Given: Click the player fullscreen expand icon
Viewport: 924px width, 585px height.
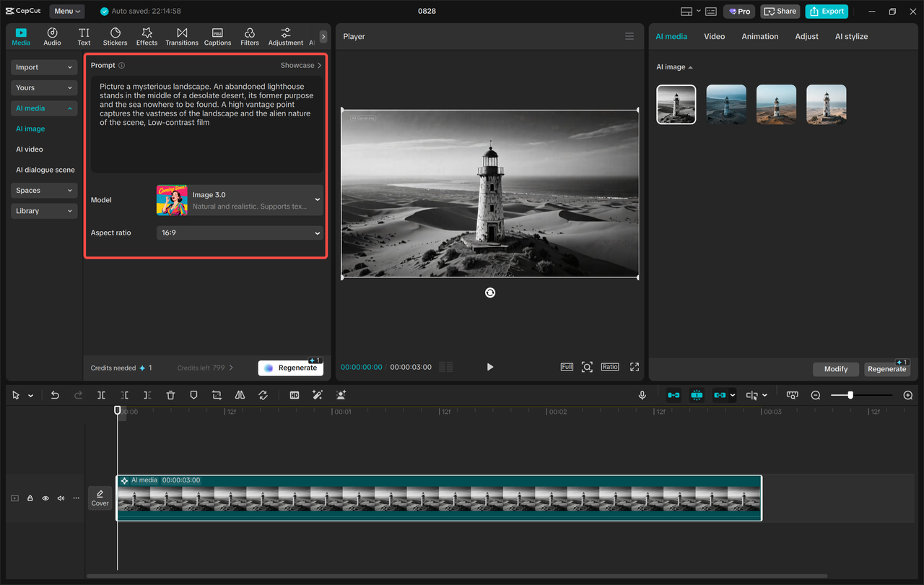Looking at the screenshot, I should (x=635, y=367).
